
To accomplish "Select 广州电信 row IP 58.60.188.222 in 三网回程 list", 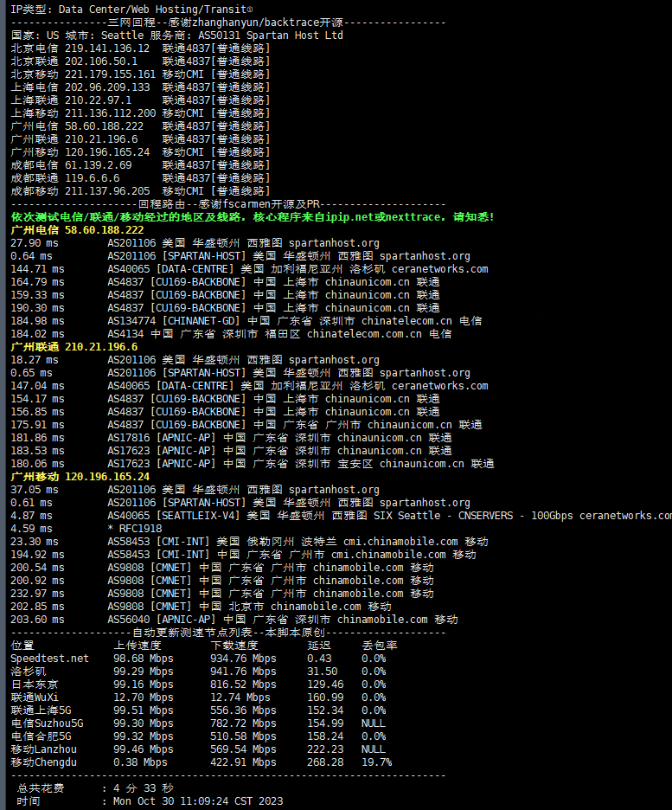I will point(105,126).
